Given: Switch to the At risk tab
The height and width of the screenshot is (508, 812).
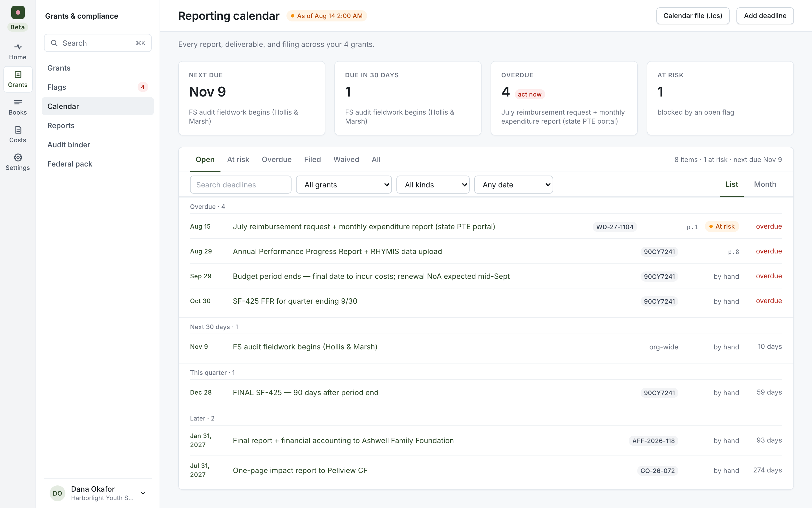Looking at the screenshot, I should [x=238, y=159].
